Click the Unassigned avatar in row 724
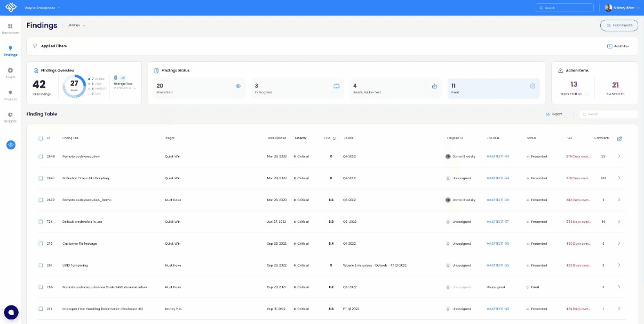Screen dimensions: 644x324 tap(448, 222)
